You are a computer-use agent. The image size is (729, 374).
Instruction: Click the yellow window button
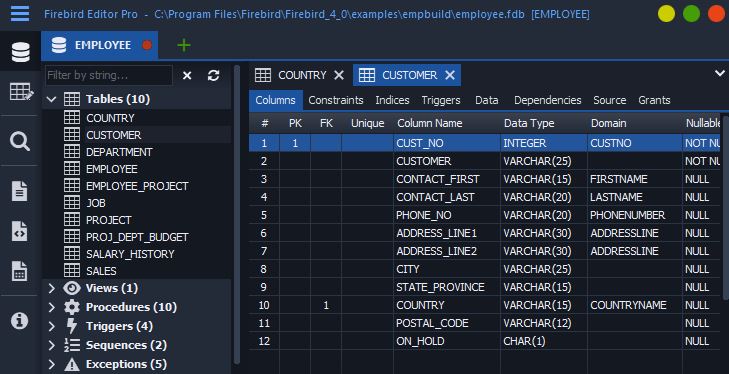click(x=666, y=13)
